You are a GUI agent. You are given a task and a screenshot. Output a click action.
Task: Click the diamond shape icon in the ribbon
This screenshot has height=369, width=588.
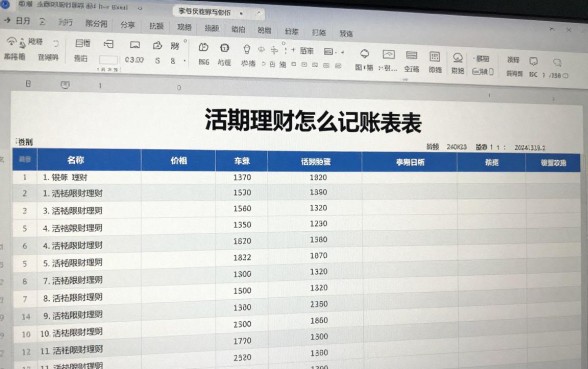coord(364,54)
